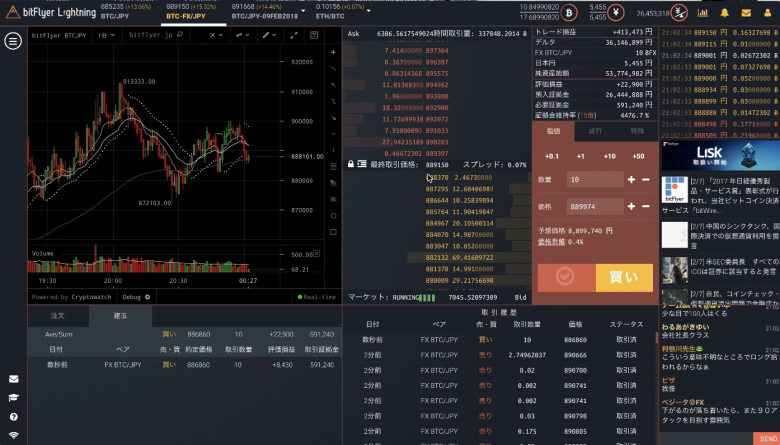Decrease price with the minus stepper
Screen dimensions: 780x445
646,206
